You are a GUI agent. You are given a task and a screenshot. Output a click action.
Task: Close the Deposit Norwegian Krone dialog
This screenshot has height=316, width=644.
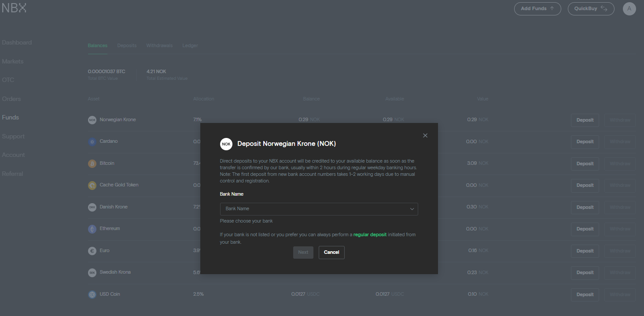pos(425,135)
